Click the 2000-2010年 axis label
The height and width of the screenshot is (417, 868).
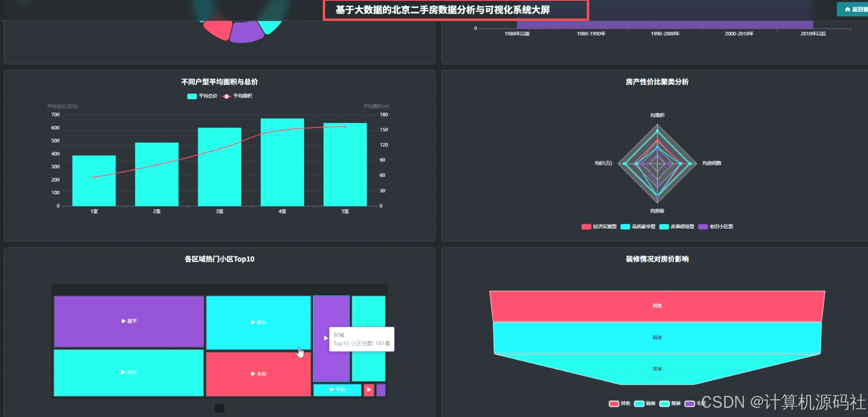[x=739, y=34]
